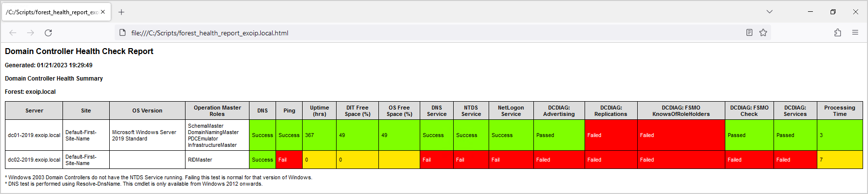Click the NTDS Service header

coord(471,111)
